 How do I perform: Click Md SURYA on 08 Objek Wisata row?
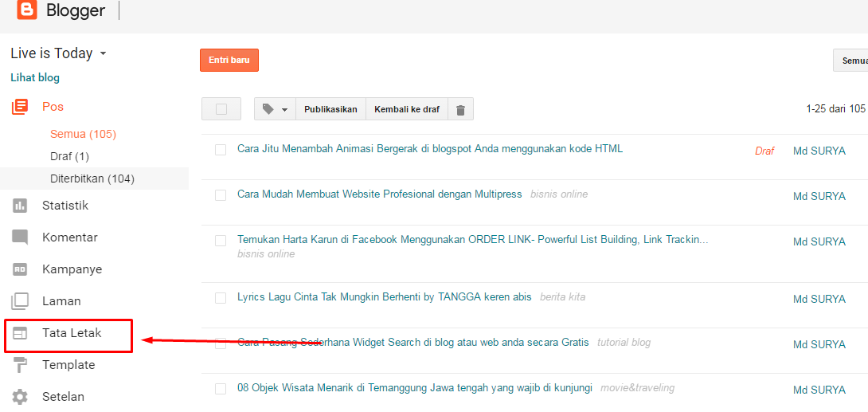tap(819, 390)
